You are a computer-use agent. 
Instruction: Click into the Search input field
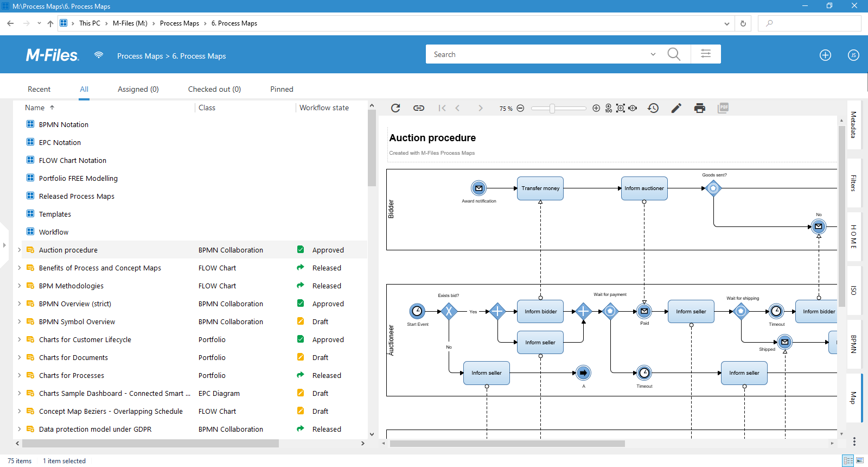coord(537,54)
